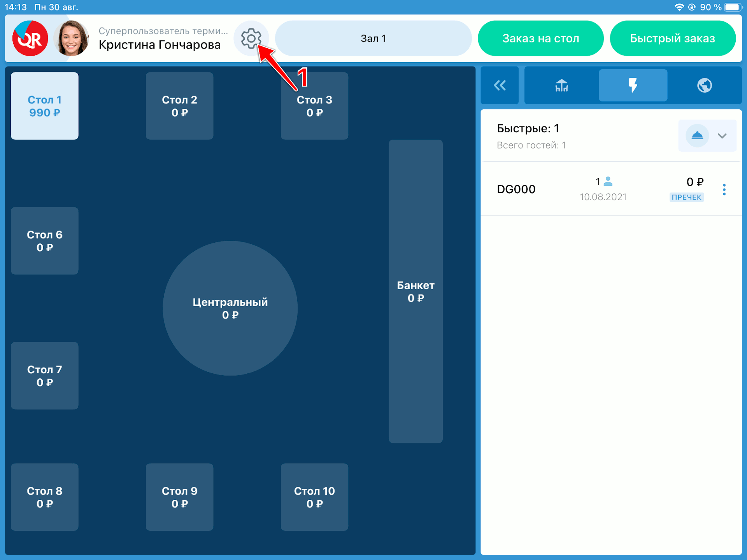Click the guest count person icon
The height and width of the screenshot is (560, 747).
(x=608, y=181)
